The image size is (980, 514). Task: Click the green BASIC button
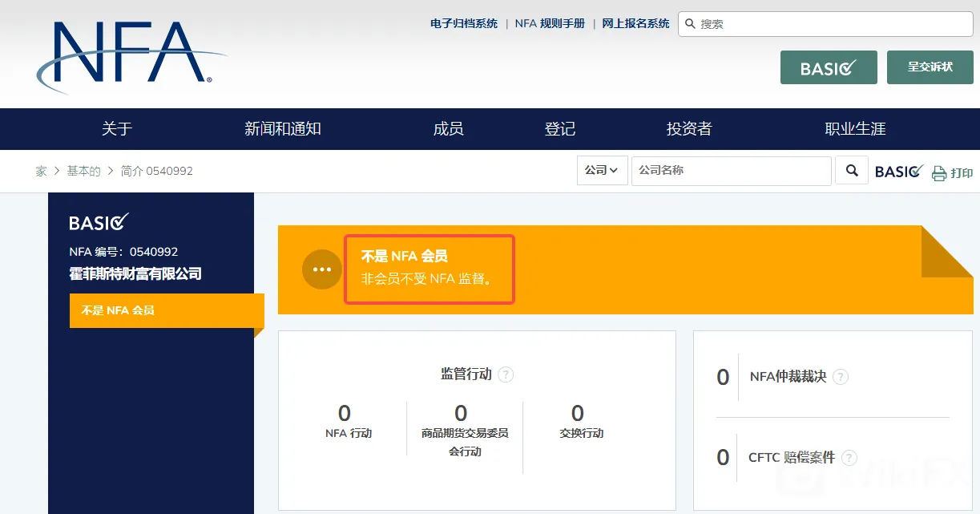(x=829, y=67)
